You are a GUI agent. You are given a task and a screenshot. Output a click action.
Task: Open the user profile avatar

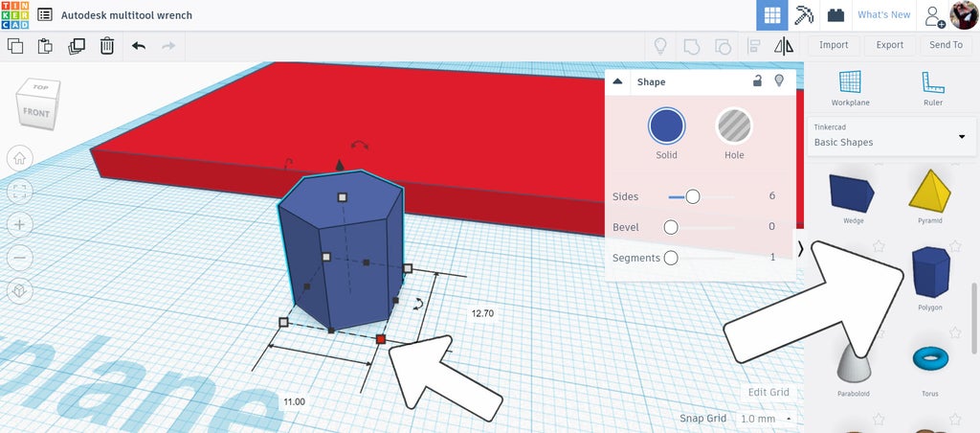(x=963, y=15)
